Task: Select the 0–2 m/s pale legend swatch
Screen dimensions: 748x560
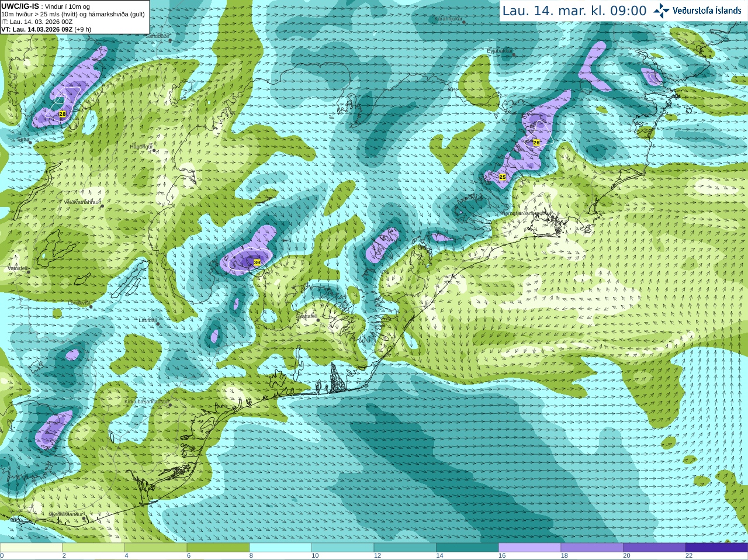Action: coord(31,548)
